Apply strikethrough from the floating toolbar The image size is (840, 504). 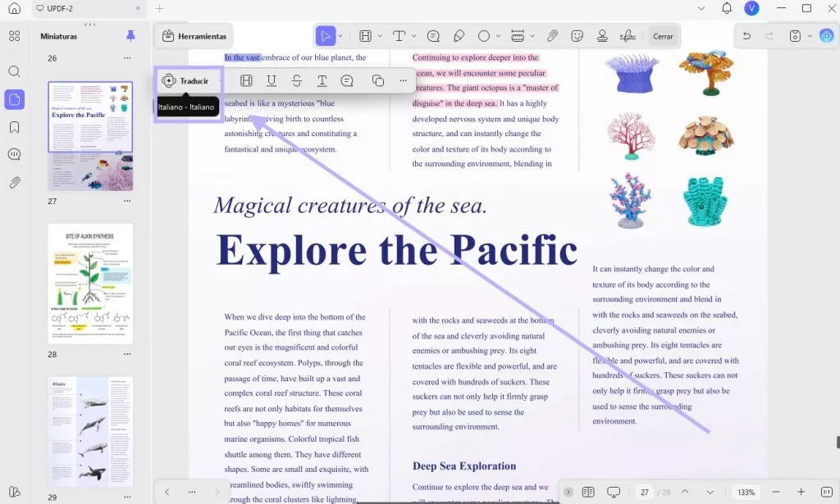pos(297,81)
